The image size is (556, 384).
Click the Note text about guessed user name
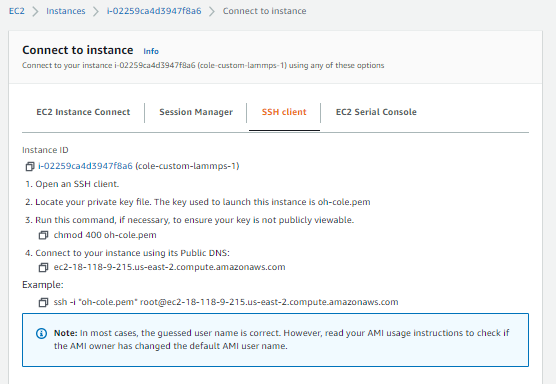281,339
